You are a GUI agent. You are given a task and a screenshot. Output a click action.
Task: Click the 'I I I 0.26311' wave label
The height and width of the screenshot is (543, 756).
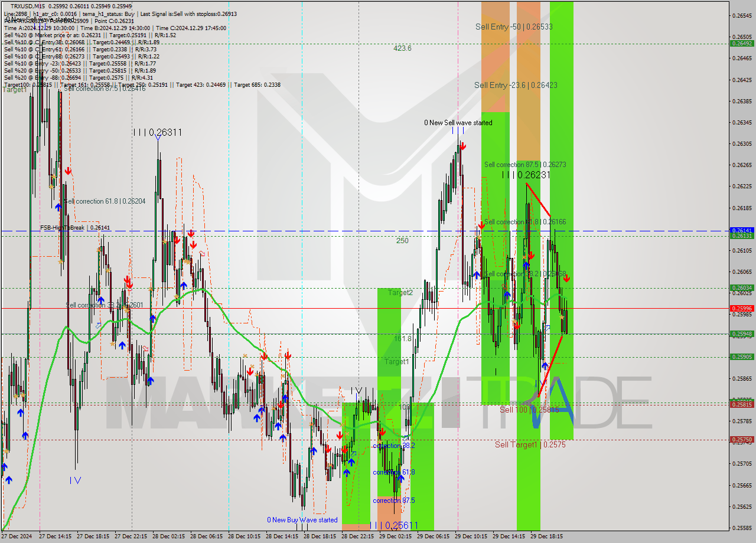157,132
